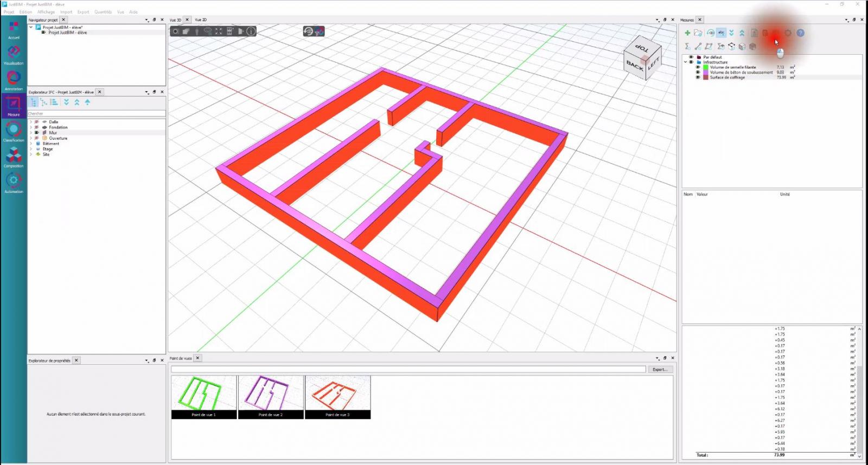This screenshot has width=868, height=465.
Task: Toggle visibility of Volume de semelle filante
Action: [x=698, y=67]
